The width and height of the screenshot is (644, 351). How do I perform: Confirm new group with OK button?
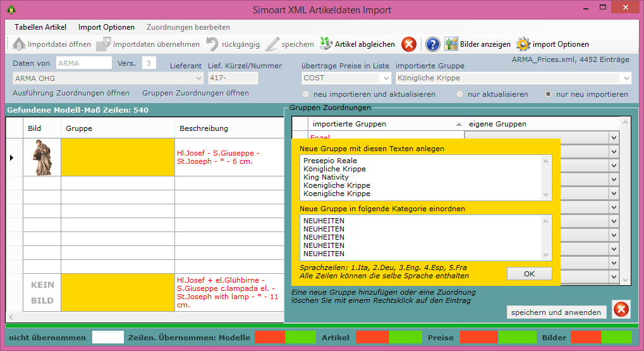(x=529, y=274)
